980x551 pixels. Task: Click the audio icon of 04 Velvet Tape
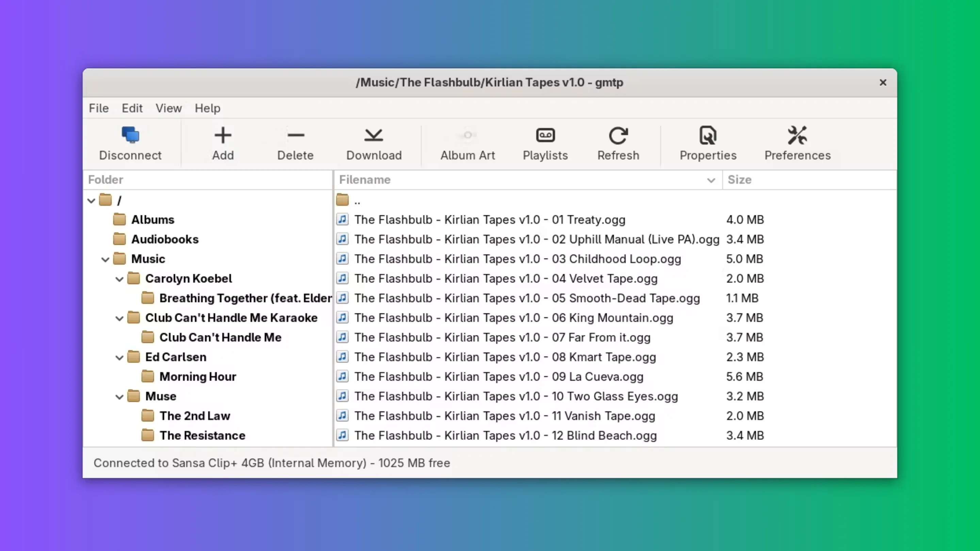(x=342, y=278)
